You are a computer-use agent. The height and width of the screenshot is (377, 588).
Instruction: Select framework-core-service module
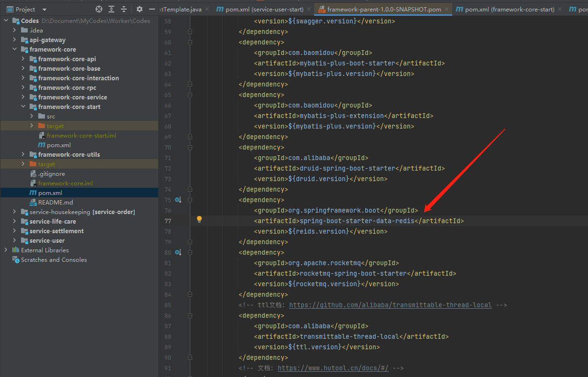pyautogui.click(x=73, y=97)
